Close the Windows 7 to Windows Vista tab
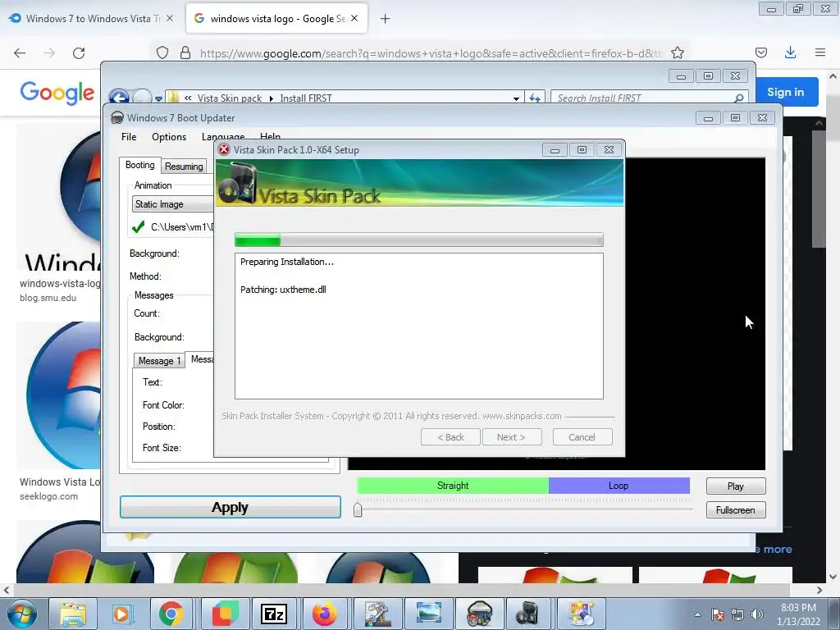Screen dimensions: 840x630 pyautogui.click(x=170, y=18)
